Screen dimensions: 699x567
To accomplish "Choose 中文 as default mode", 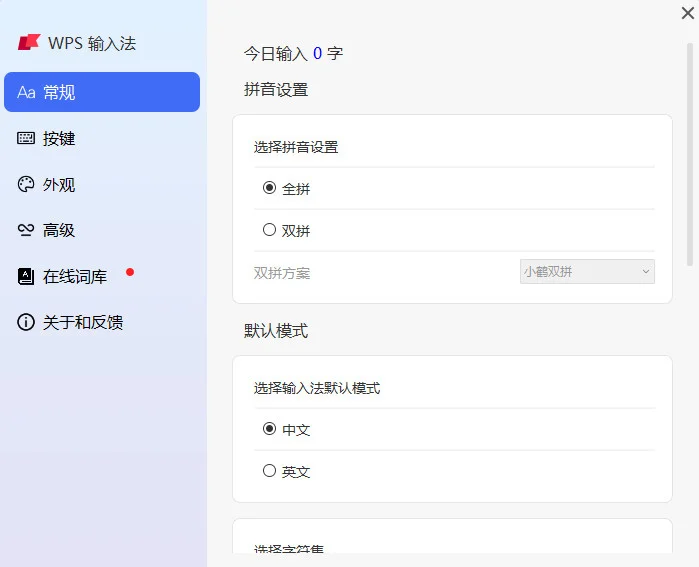I will pyautogui.click(x=269, y=429).
